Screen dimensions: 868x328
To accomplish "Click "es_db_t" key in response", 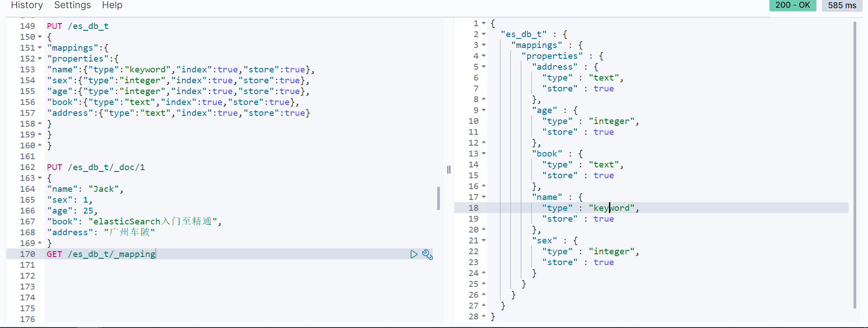I will coord(524,34).
